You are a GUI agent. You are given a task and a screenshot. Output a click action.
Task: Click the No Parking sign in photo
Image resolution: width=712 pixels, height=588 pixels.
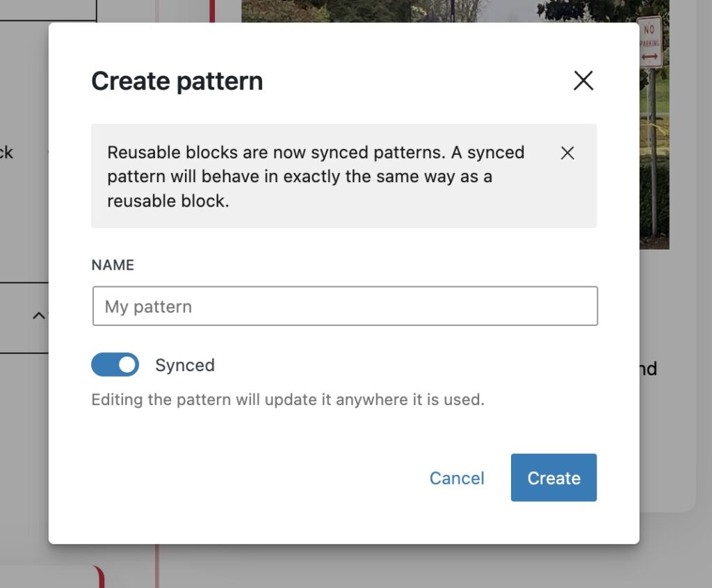651,42
